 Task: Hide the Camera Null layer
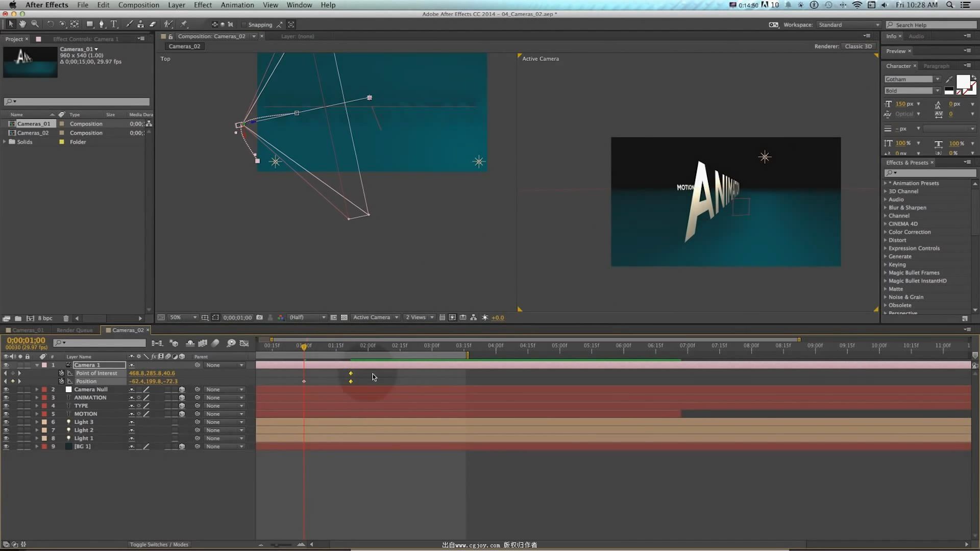[6, 390]
